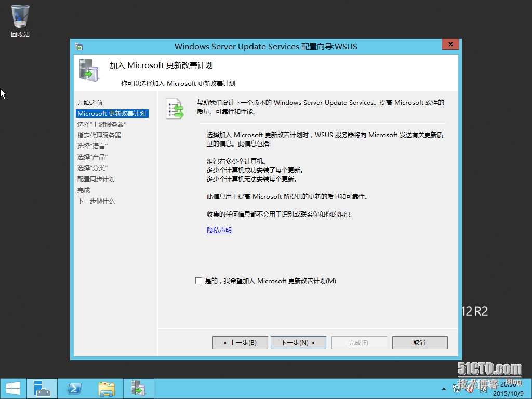532x399 pixels.
Task: Select 选择"分类" step
Action: [92, 168]
